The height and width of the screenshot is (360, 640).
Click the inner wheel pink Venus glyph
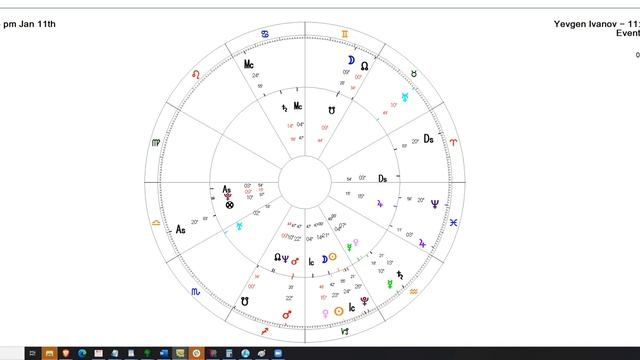coord(356,242)
